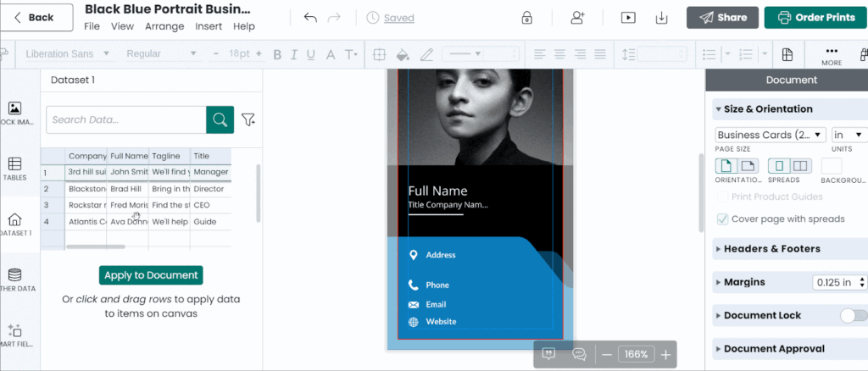868x371 pixels.
Task: Open the Insert menu
Action: (x=209, y=26)
